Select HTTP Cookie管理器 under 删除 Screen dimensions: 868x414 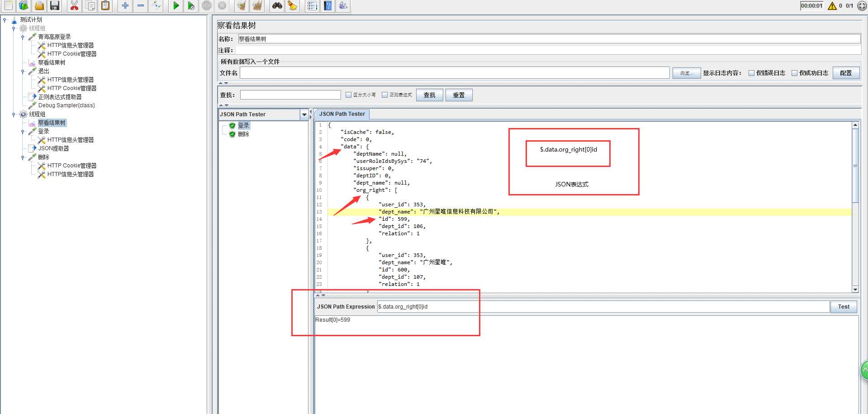tap(72, 166)
